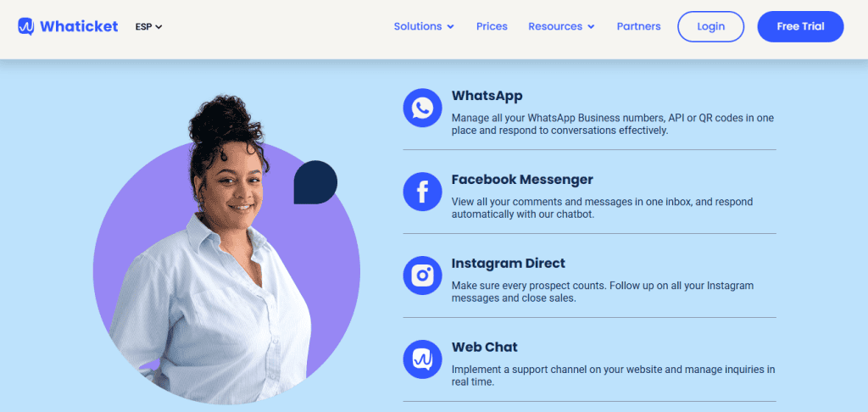The width and height of the screenshot is (868, 412).
Task: Start the Free Trial
Action: point(800,26)
